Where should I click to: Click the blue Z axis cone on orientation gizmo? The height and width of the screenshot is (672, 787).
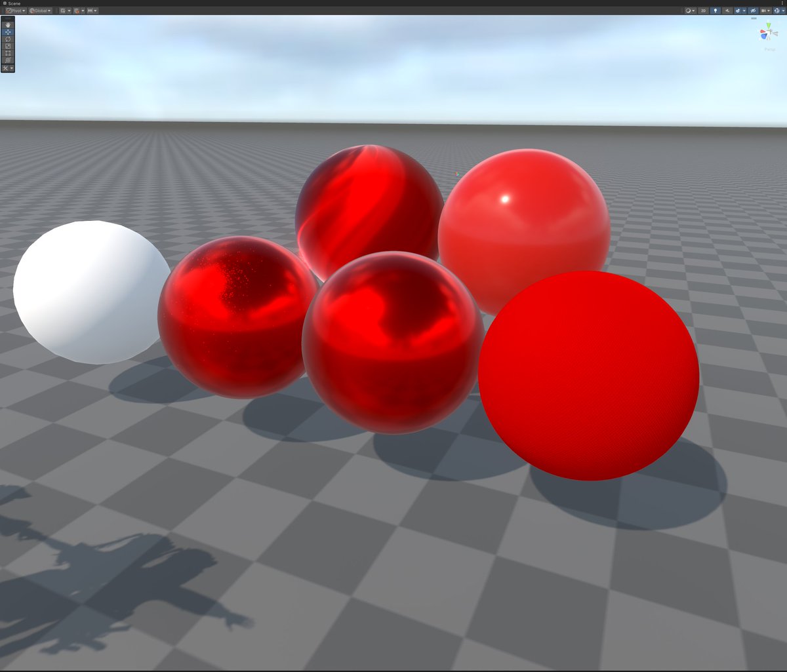pyautogui.click(x=764, y=36)
